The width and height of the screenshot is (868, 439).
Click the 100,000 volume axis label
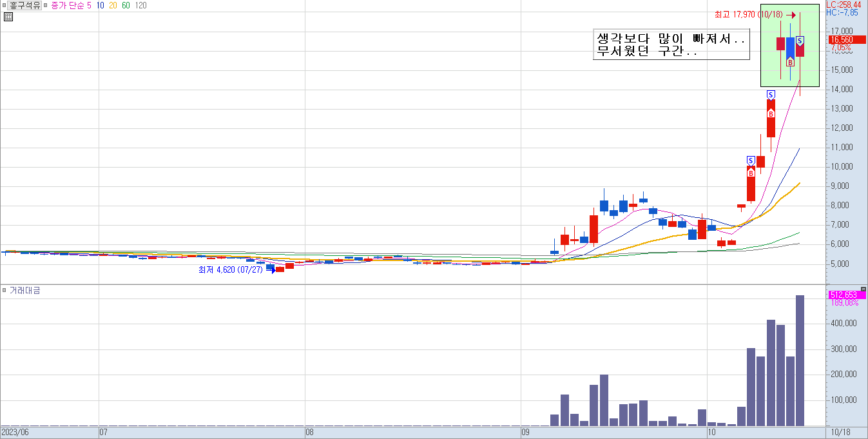(843, 400)
